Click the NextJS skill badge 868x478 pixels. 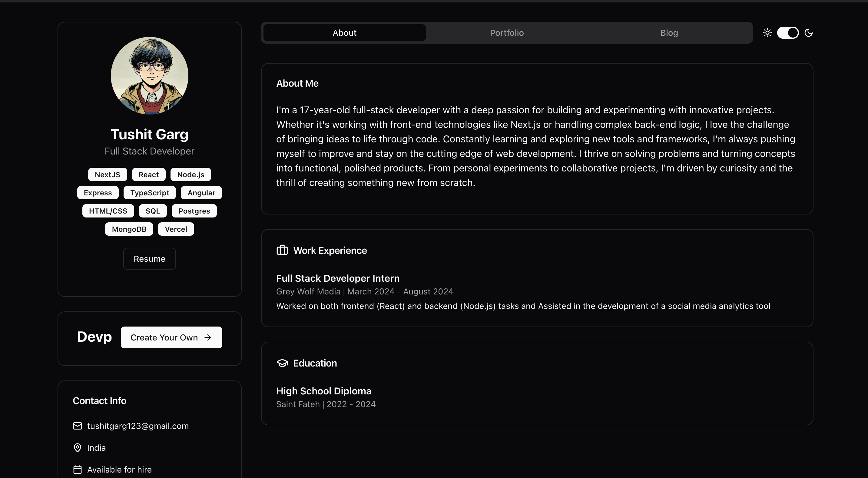107,174
